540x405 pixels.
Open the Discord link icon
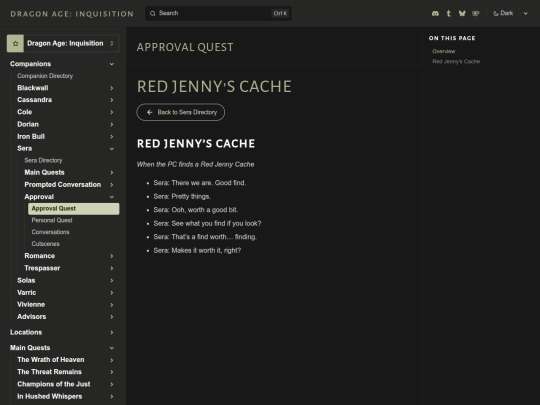point(435,13)
